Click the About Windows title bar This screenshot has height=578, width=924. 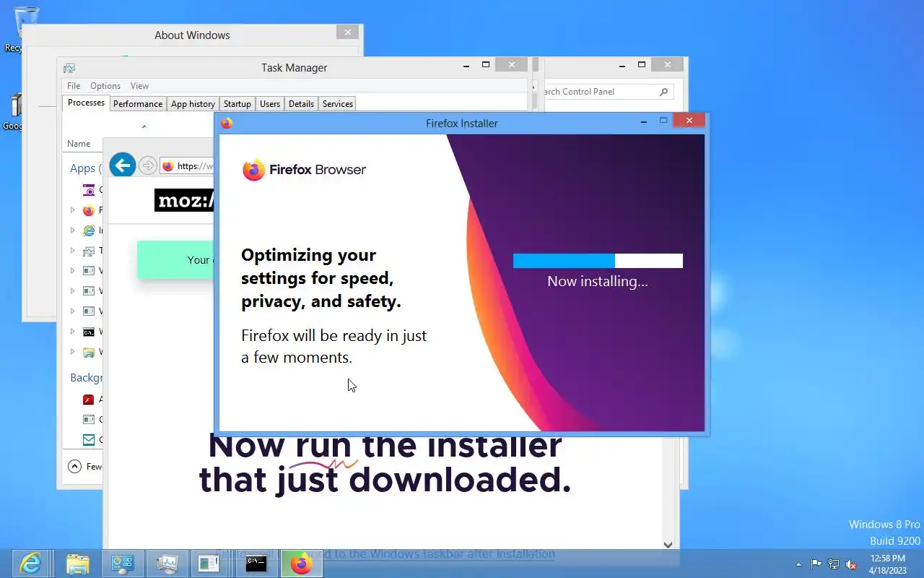[192, 35]
